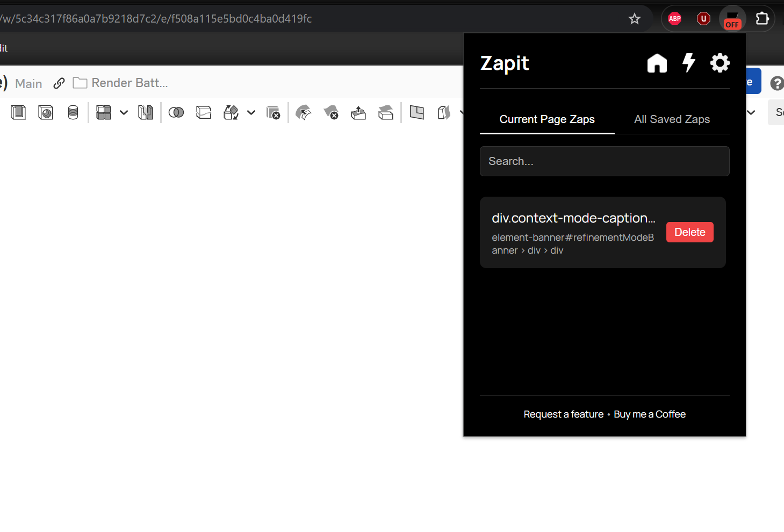784x532 pixels.
Task: Open the Buy me a Coffee link
Action: point(650,414)
